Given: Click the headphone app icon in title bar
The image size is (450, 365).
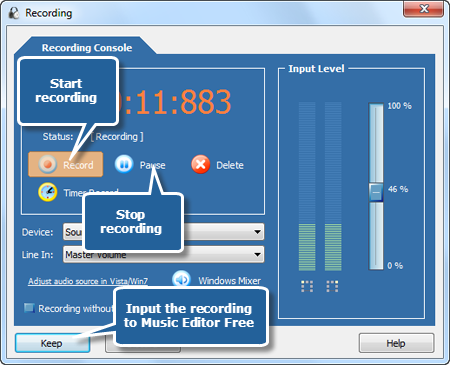Looking at the screenshot, I should click(14, 13).
